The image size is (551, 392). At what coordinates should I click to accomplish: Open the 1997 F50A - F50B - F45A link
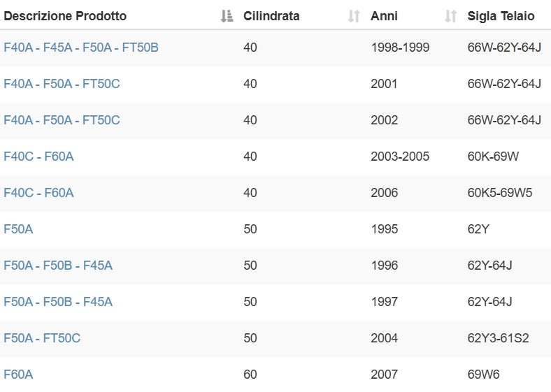coord(58,302)
